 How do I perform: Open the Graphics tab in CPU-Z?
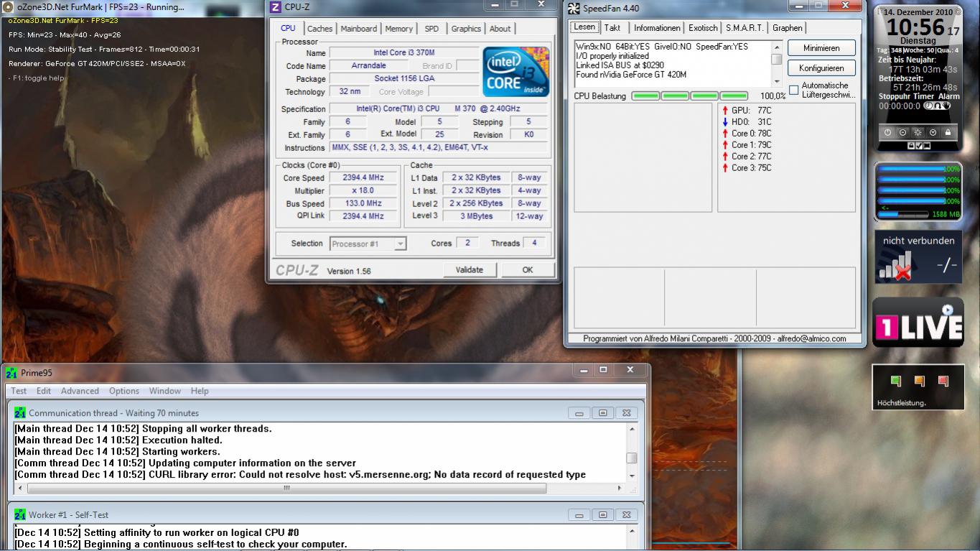(466, 29)
